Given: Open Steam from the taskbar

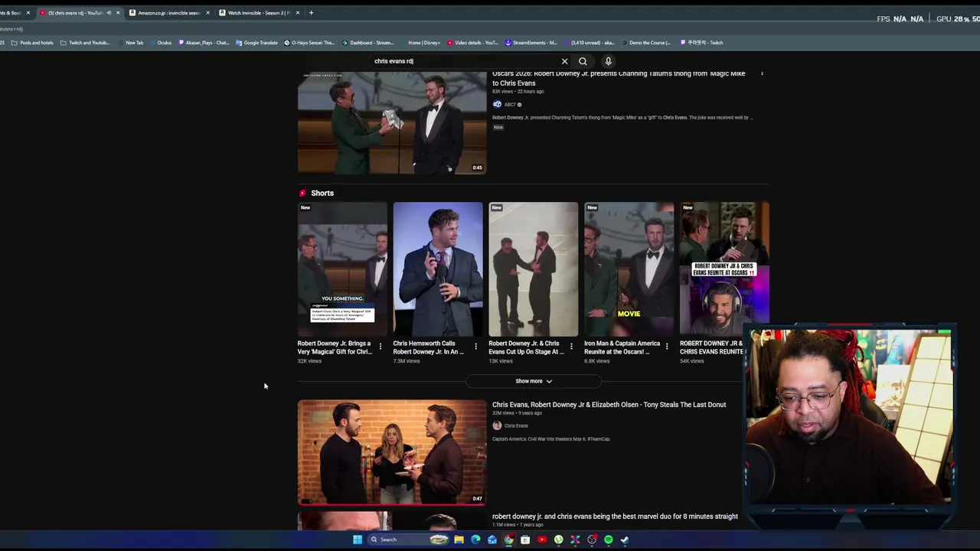Looking at the screenshot, I should pyautogui.click(x=625, y=540).
